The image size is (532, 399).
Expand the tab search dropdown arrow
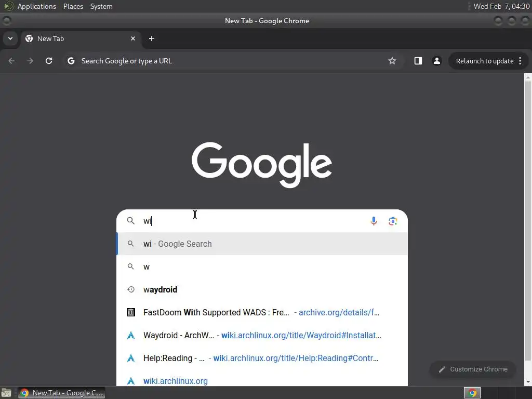pyautogui.click(x=10, y=38)
